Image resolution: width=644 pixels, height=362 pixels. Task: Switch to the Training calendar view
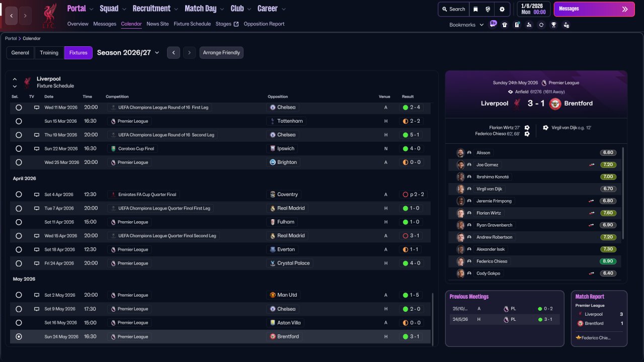click(x=49, y=53)
